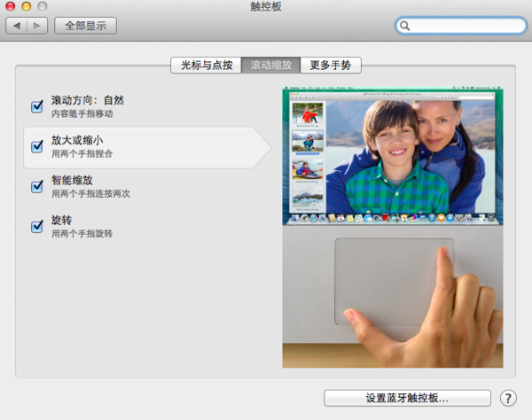Viewport: 532px width, 420px height.
Task: Click the 内容随手指移动 description text
Action: click(82, 114)
